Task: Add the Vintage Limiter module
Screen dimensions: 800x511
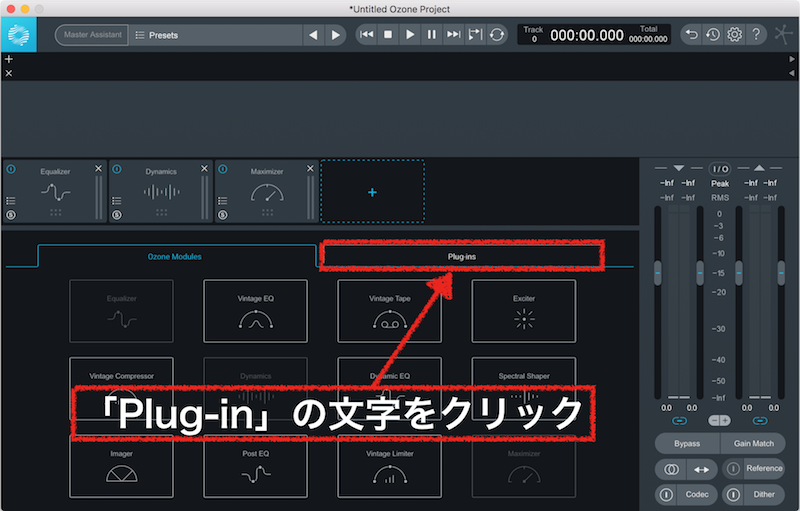Action: (390, 468)
